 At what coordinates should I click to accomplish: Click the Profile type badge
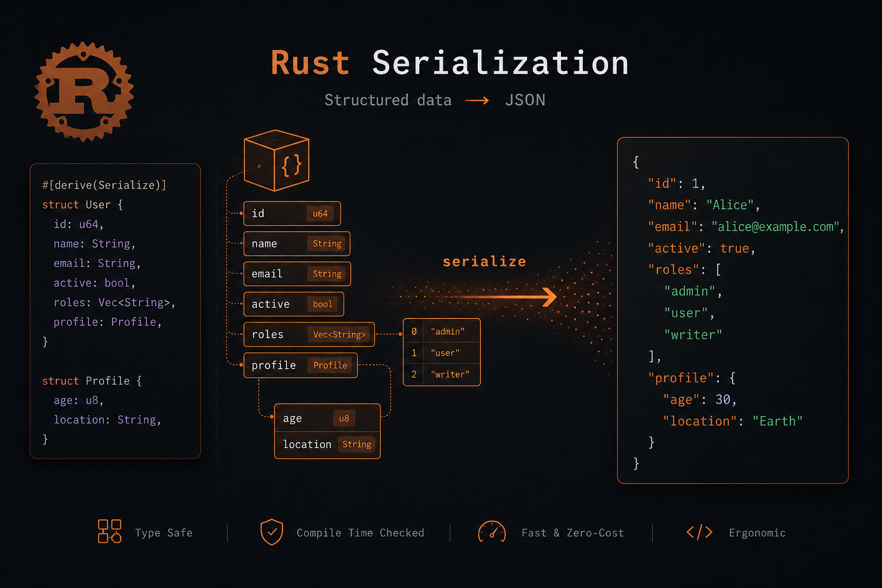point(330,365)
